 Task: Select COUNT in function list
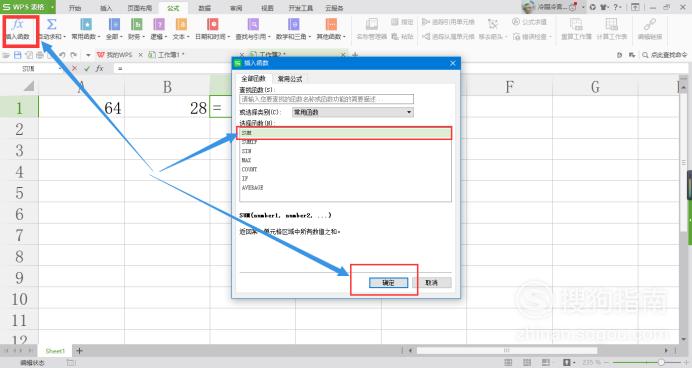346,169
